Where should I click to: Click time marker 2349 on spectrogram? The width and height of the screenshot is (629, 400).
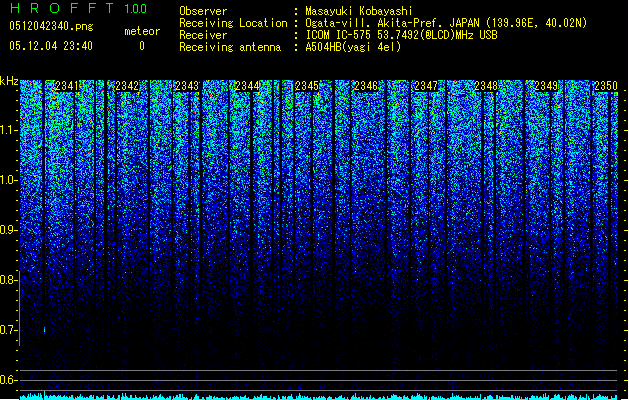coord(546,86)
